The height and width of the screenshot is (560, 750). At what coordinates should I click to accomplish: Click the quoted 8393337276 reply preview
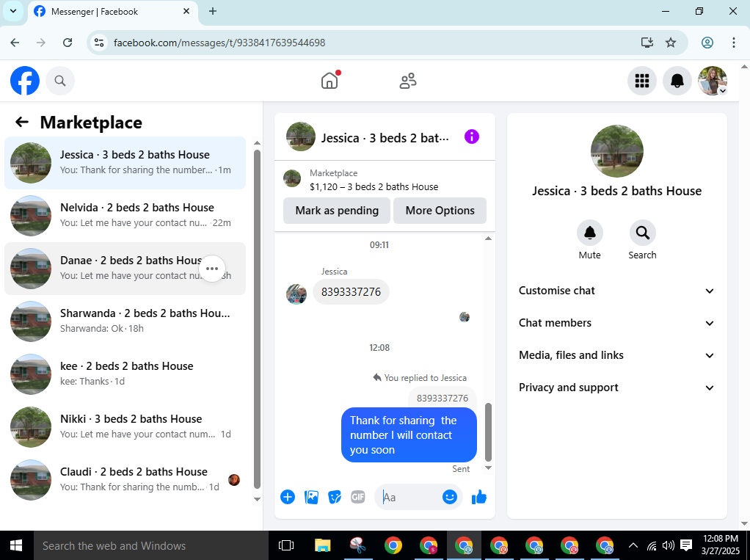(x=443, y=397)
